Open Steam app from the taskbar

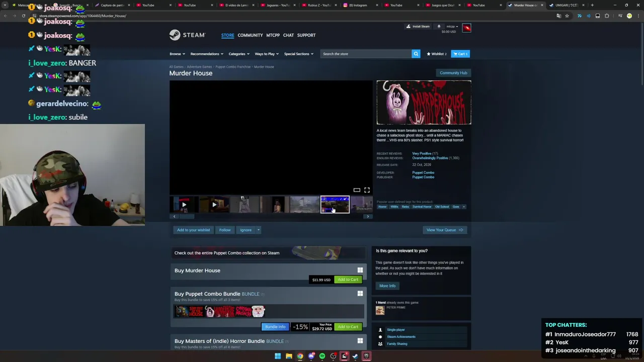click(x=355, y=356)
